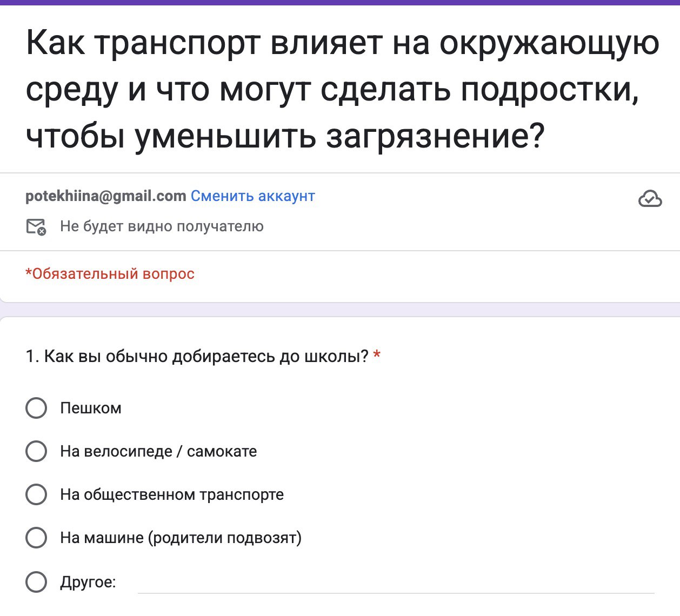Select the Пешком radio button circle
This screenshot has height=616, width=680.
coord(36,408)
